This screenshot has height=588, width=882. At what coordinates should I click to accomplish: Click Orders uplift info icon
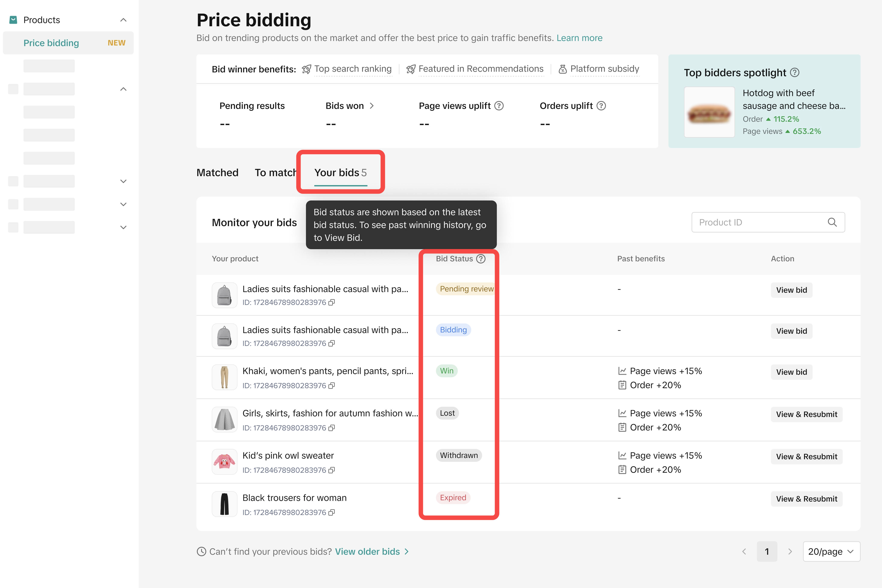601,106
